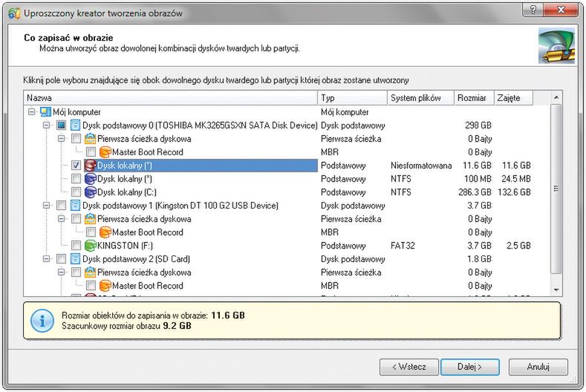Collapse the Dysk podstawowy 2 SD Card node

click(x=46, y=259)
